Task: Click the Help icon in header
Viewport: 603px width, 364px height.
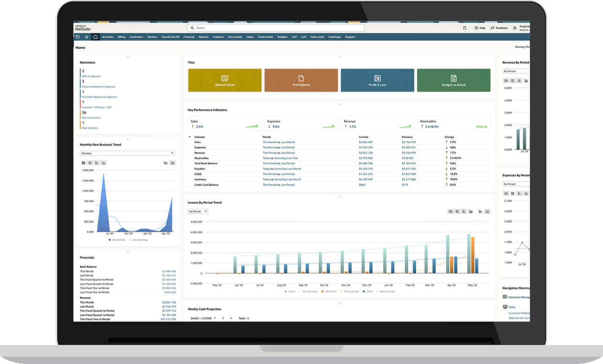Action: [x=476, y=28]
